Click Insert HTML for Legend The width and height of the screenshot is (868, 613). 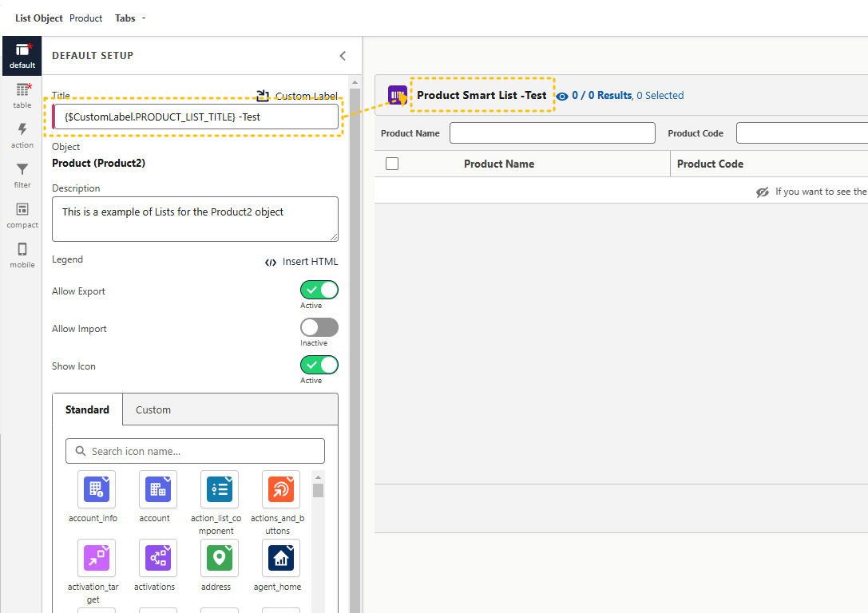pos(301,262)
